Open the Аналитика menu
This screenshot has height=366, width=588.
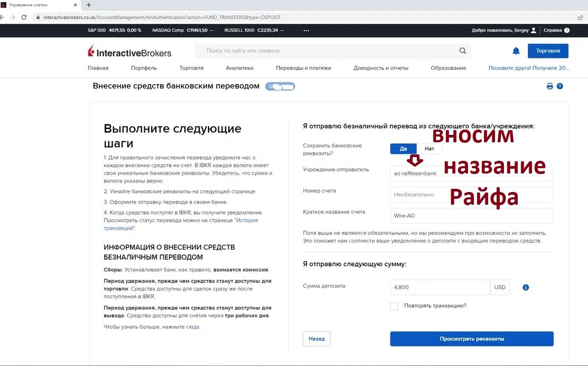(240, 68)
